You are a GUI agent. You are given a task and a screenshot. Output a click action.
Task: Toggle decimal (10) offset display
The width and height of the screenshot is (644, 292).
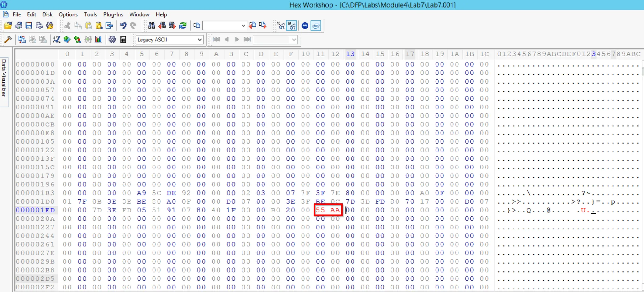pyautogui.click(x=281, y=25)
